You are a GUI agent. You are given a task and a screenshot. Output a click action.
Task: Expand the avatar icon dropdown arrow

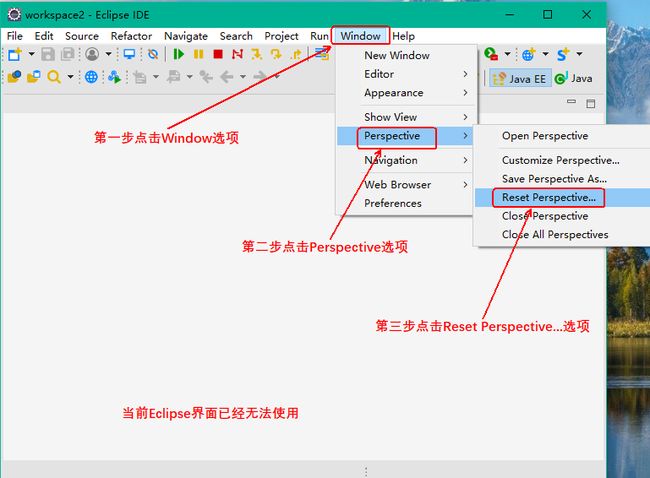[108, 54]
